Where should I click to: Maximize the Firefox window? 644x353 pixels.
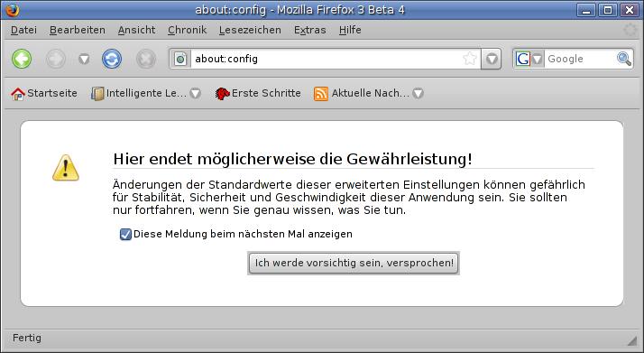click(x=608, y=10)
